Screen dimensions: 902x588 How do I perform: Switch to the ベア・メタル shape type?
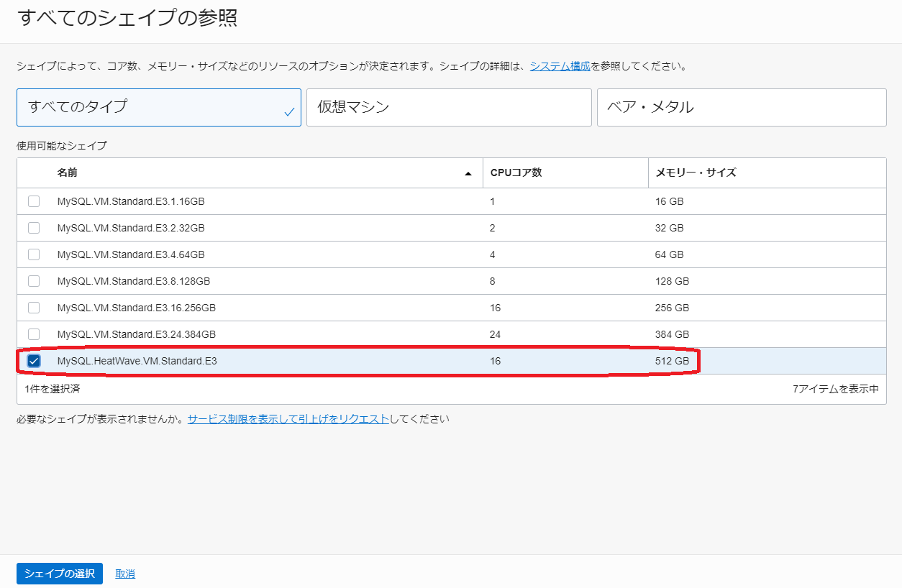741,107
